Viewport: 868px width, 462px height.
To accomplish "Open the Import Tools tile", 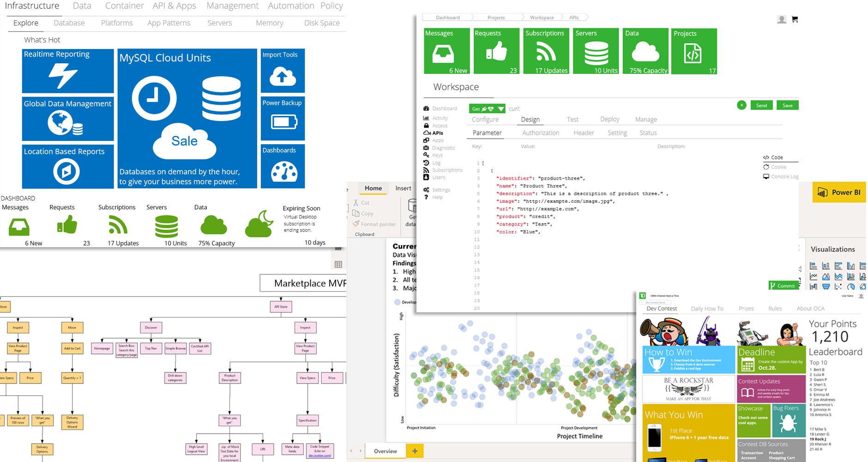I will pyautogui.click(x=282, y=70).
